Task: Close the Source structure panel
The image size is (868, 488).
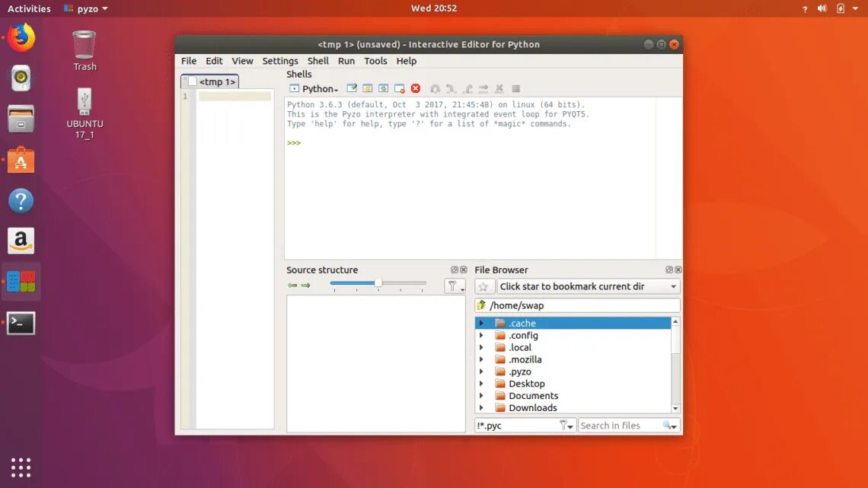Action: pos(464,270)
